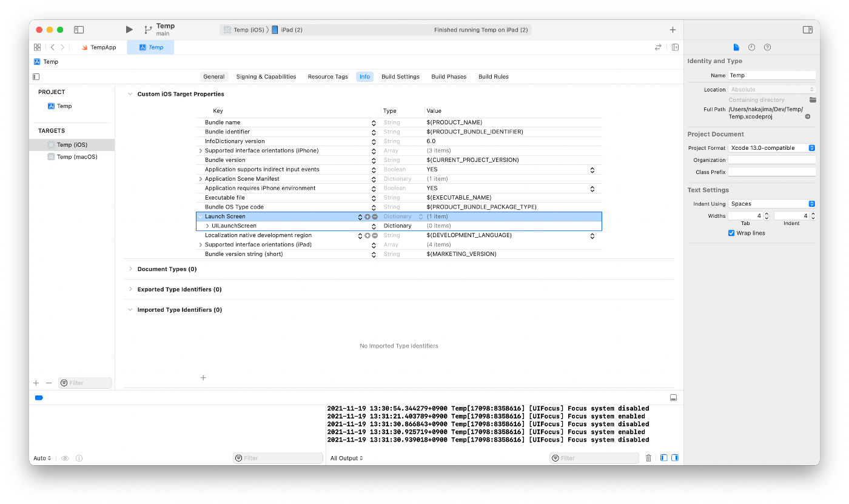Open the TempApp editor tab
849x504 pixels.
click(99, 47)
